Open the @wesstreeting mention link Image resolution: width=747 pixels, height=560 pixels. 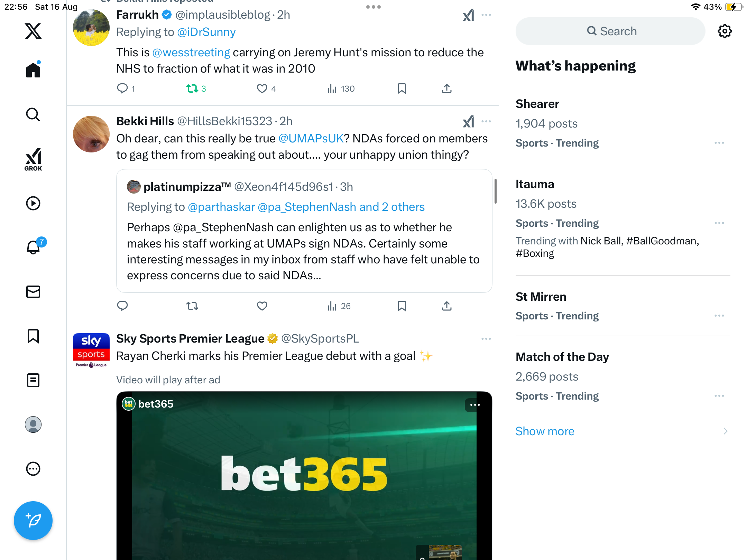(191, 53)
